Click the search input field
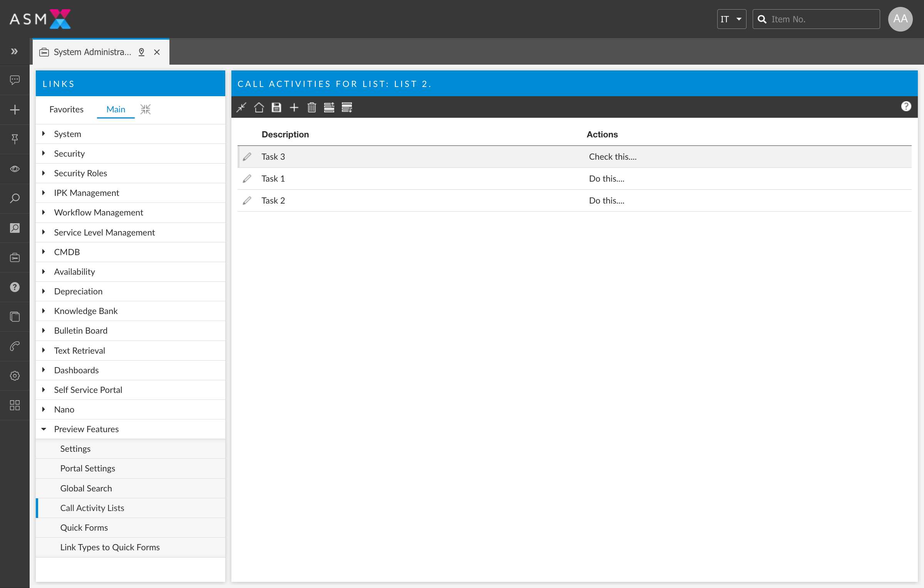924x588 pixels. pos(818,19)
